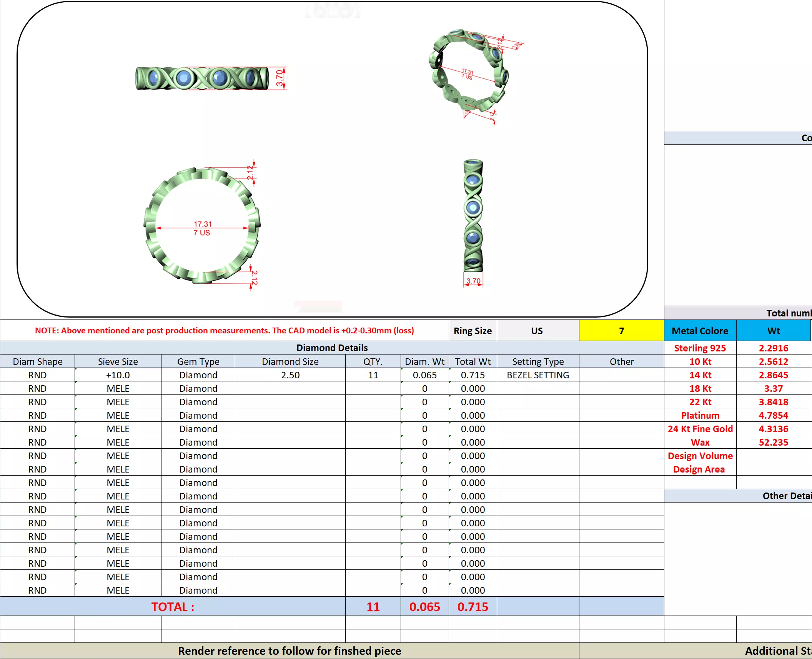Image resolution: width=812 pixels, height=659 pixels.
Task: Click the vertical ring side view render
Action: (473, 216)
